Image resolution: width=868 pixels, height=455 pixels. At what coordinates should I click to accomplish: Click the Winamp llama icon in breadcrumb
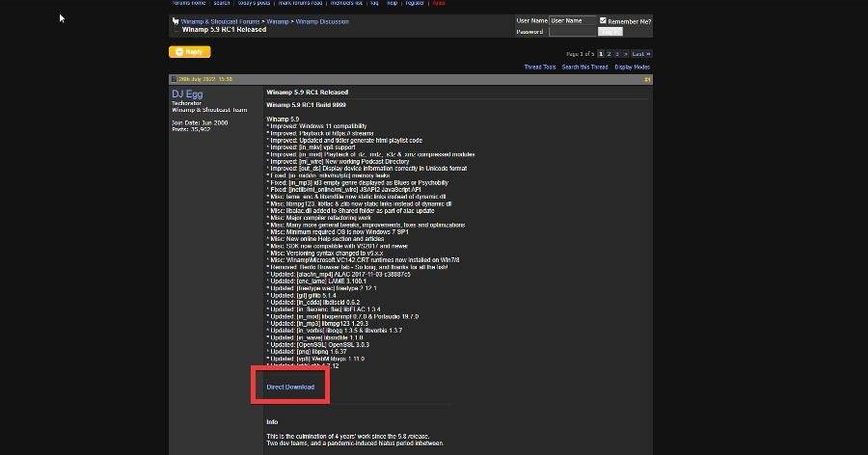(x=176, y=21)
